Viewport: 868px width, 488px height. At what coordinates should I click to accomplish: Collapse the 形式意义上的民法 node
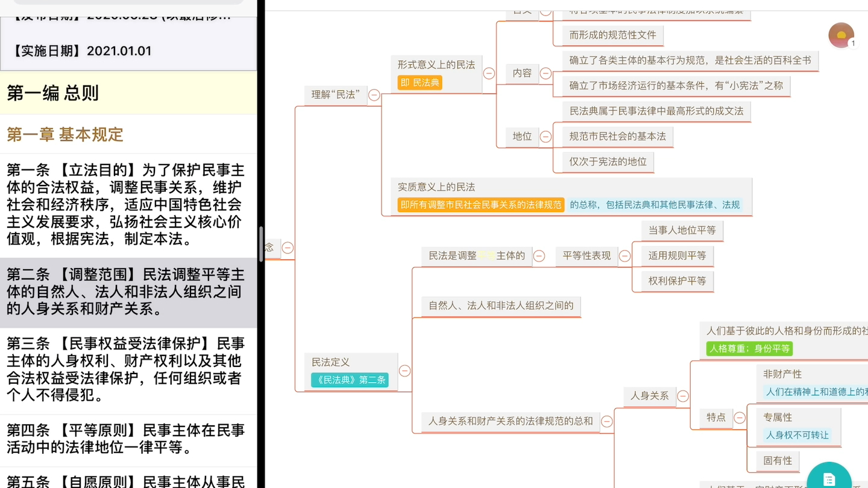click(489, 74)
